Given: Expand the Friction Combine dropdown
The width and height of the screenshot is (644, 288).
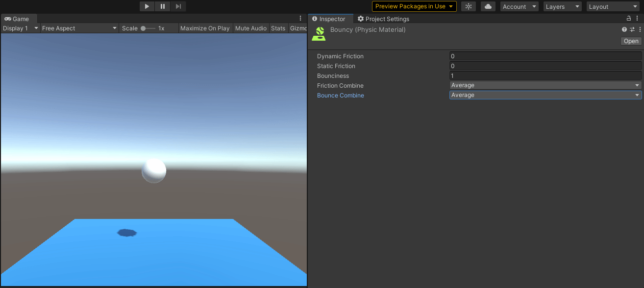Looking at the screenshot, I should [x=545, y=86].
